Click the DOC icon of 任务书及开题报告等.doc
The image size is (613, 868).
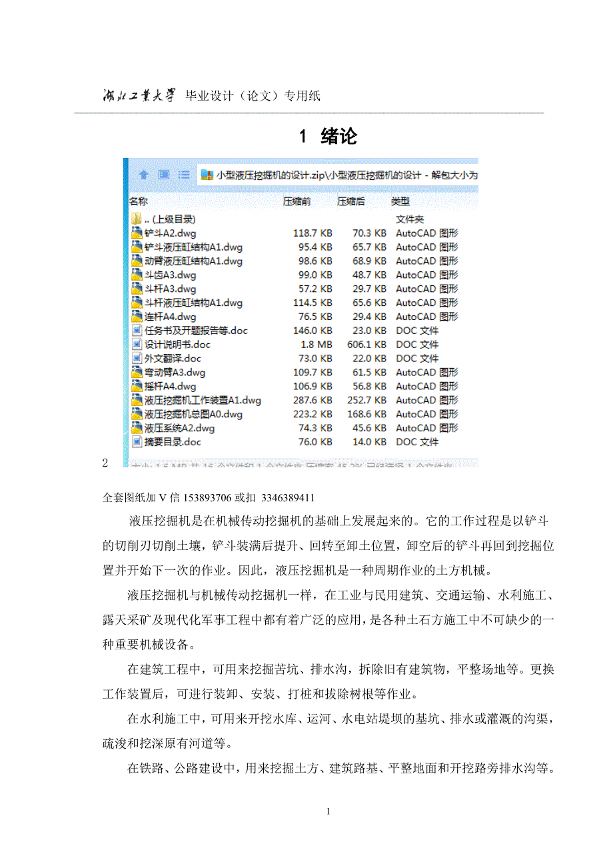[x=137, y=331]
